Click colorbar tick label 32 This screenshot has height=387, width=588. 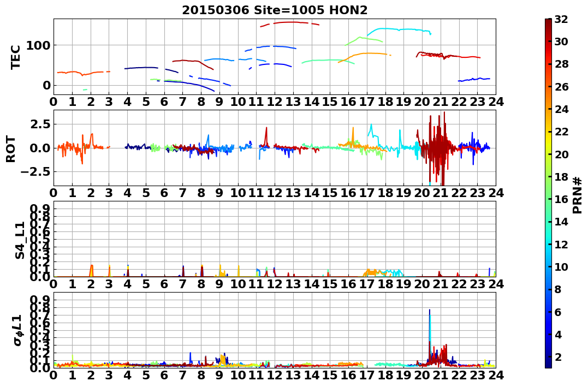[561, 19]
